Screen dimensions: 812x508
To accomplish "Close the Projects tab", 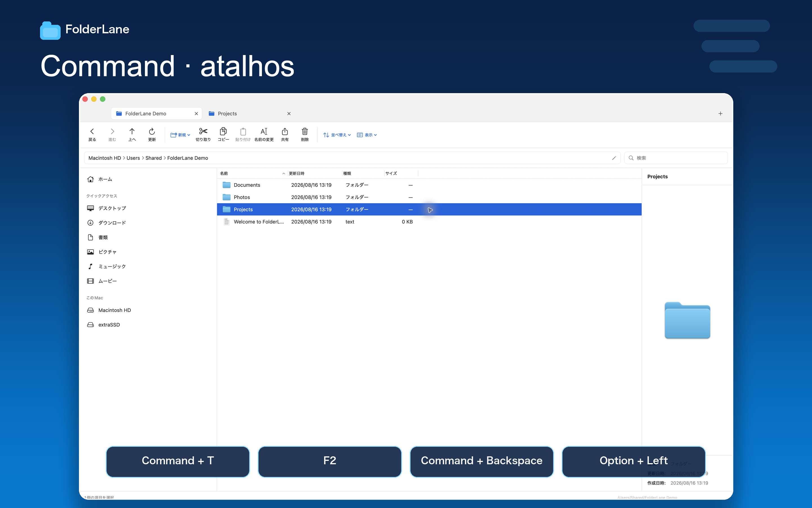I will click(x=289, y=113).
